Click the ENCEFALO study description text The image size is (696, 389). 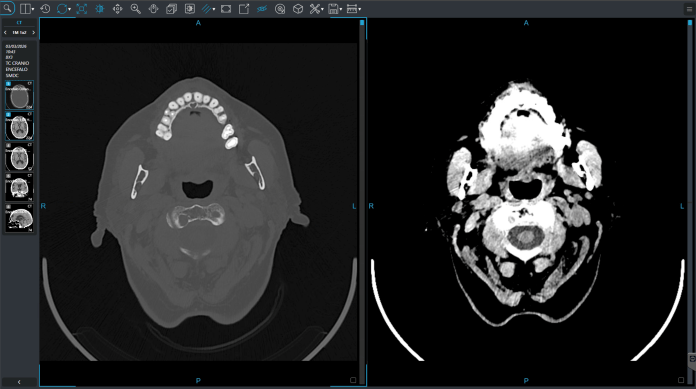click(x=16, y=70)
